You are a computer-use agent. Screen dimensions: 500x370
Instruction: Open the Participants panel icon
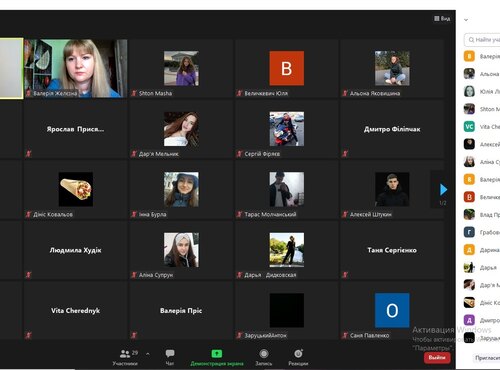click(125, 354)
